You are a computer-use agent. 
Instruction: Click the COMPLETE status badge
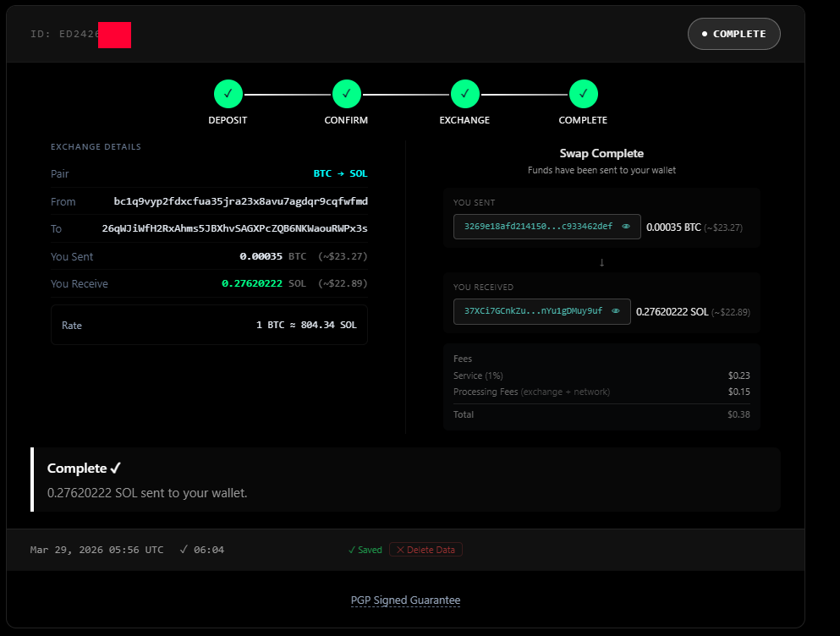tap(734, 34)
